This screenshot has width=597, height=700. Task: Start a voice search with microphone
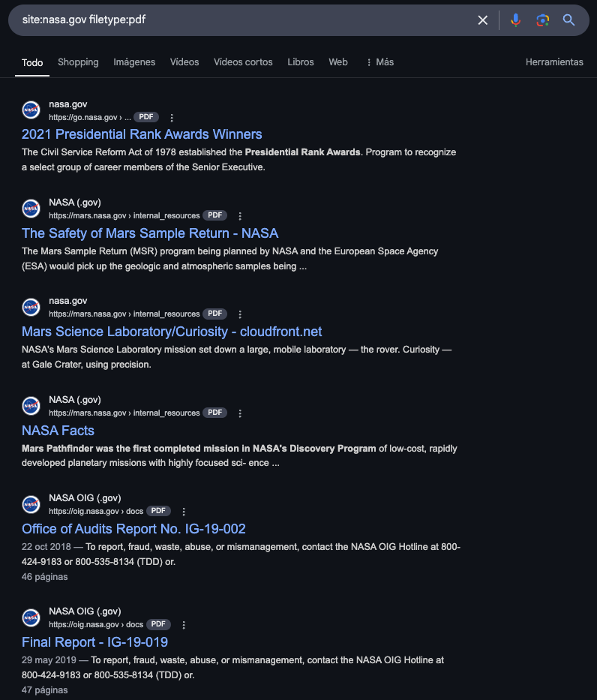click(515, 20)
